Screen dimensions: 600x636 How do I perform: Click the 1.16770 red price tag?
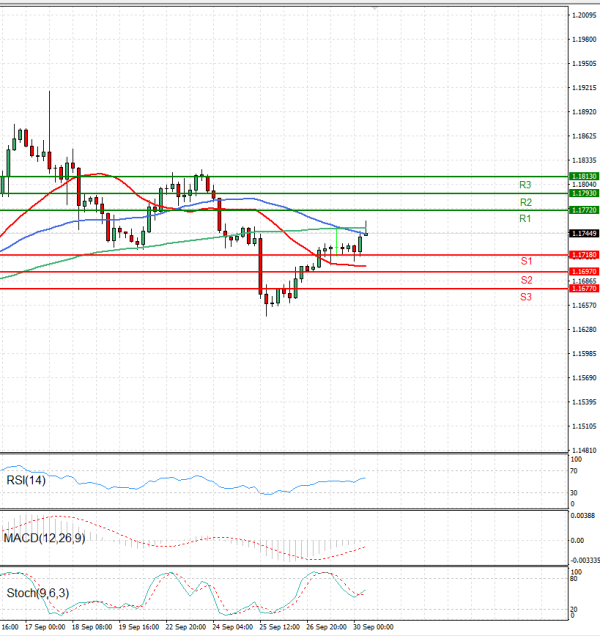tap(584, 289)
